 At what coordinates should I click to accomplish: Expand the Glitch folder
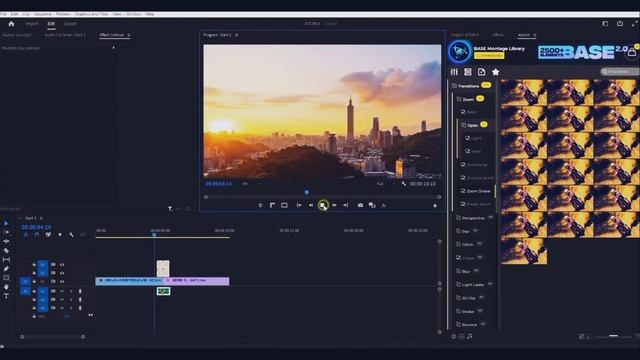point(468,244)
